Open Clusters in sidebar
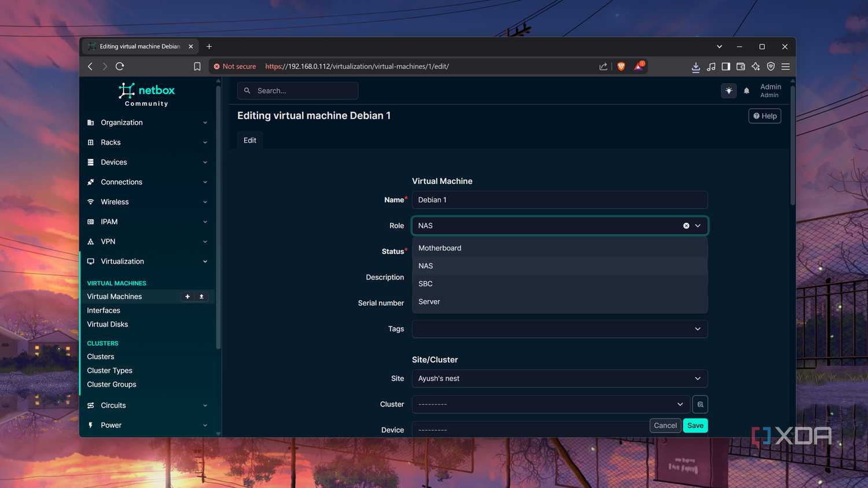This screenshot has height=488, width=868. [x=101, y=357]
